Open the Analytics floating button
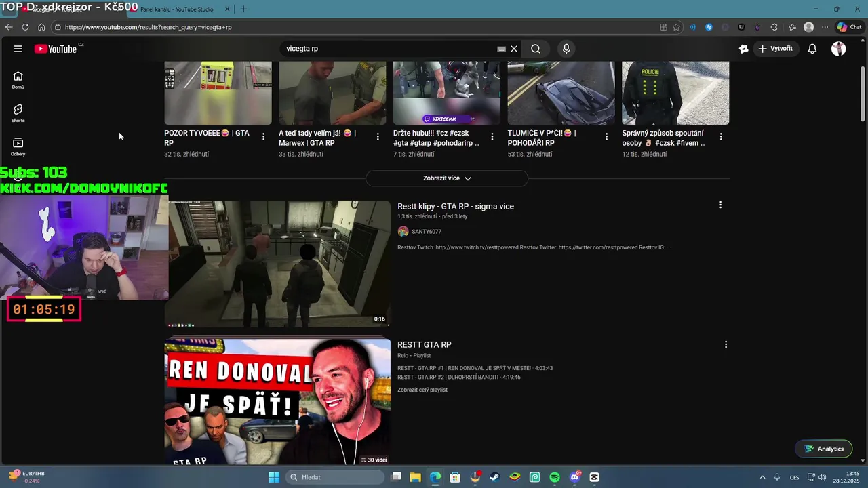The width and height of the screenshot is (868, 488). (824, 449)
